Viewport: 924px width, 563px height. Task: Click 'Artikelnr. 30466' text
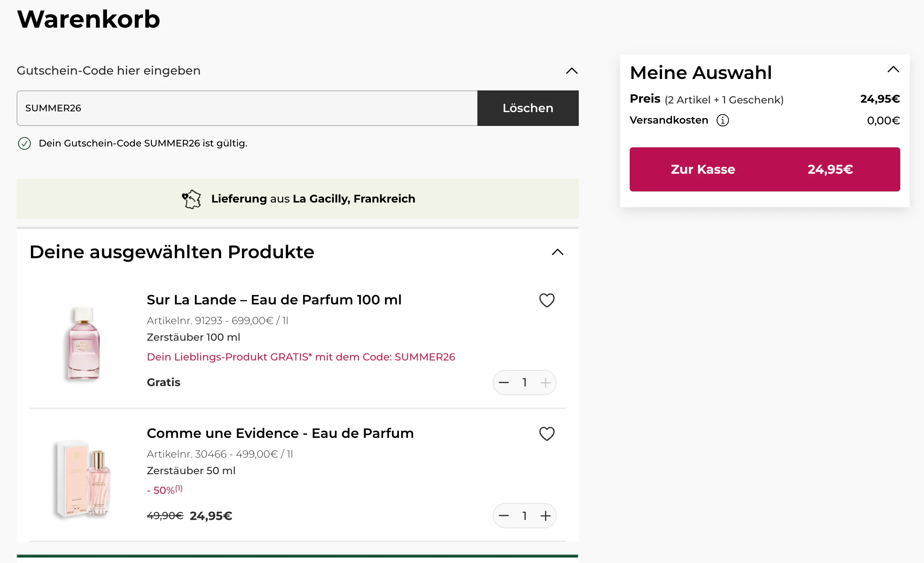187,454
